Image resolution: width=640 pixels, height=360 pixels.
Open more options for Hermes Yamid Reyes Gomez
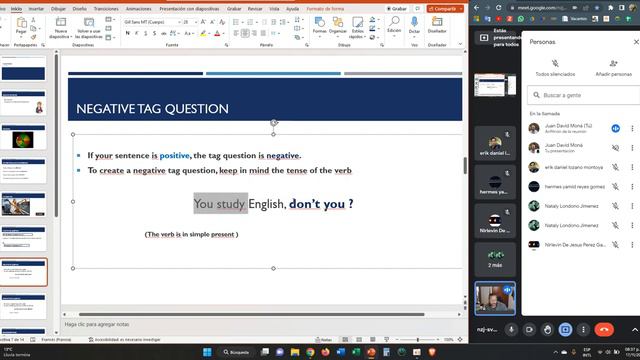click(x=632, y=187)
